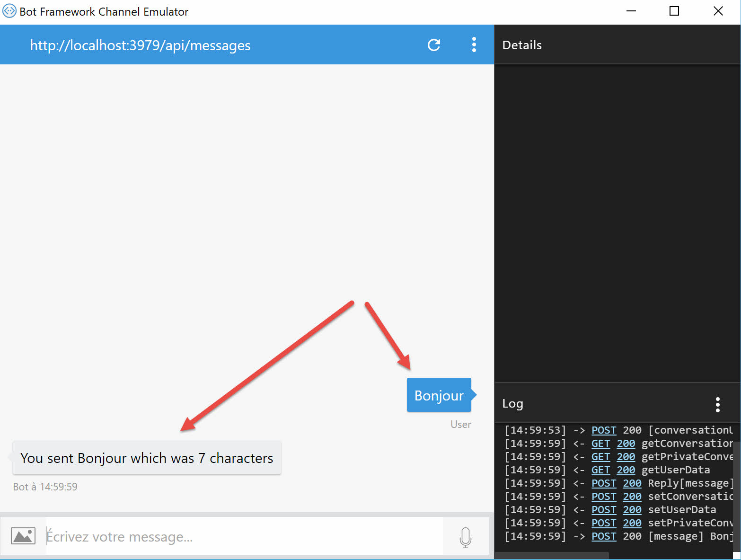The image size is (741, 560).
Task: Select the Log section title
Action: coord(512,404)
